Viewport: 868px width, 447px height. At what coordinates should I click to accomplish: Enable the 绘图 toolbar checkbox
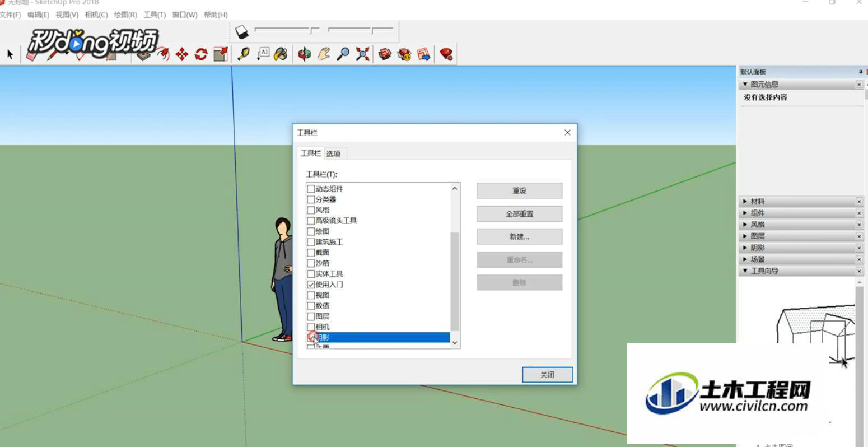click(x=311, y=231)
